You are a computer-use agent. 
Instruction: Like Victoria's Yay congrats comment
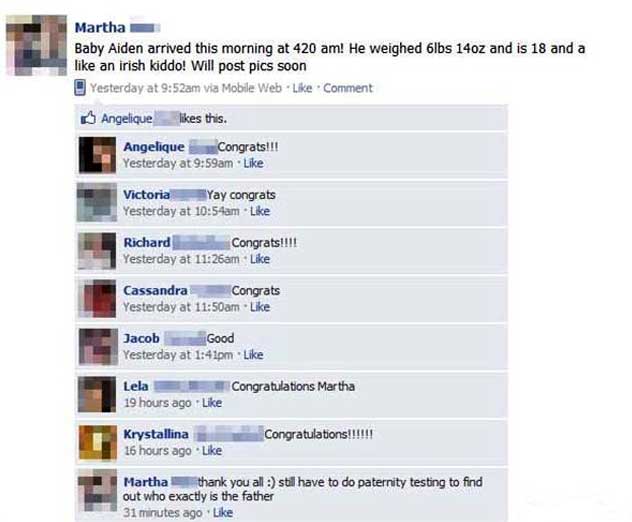click(260, 211)
